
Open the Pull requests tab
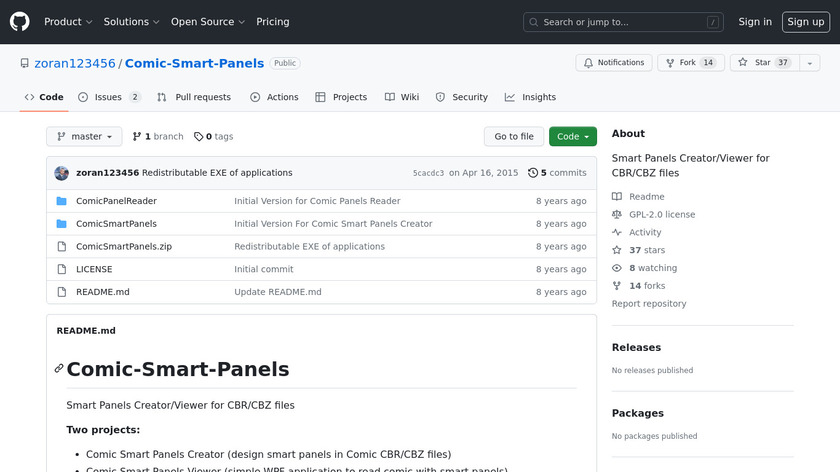pos(194,97)
